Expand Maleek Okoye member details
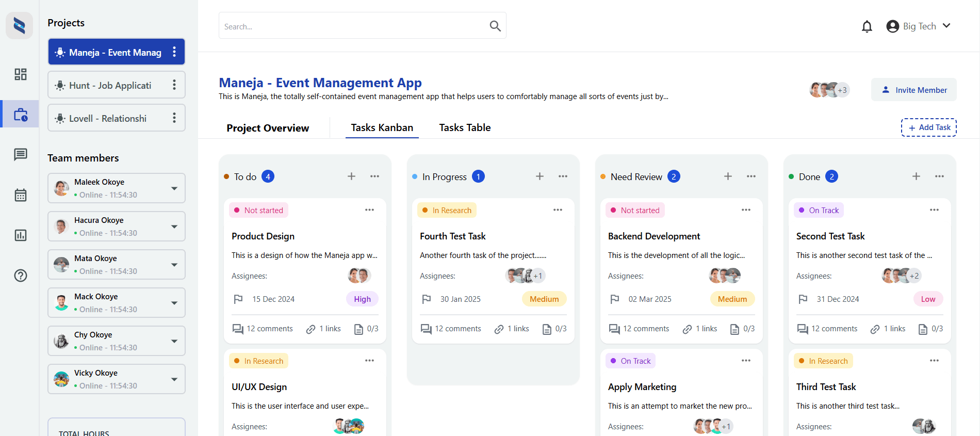Viewport: 980px width, 436px height. (x=174, y=188)
